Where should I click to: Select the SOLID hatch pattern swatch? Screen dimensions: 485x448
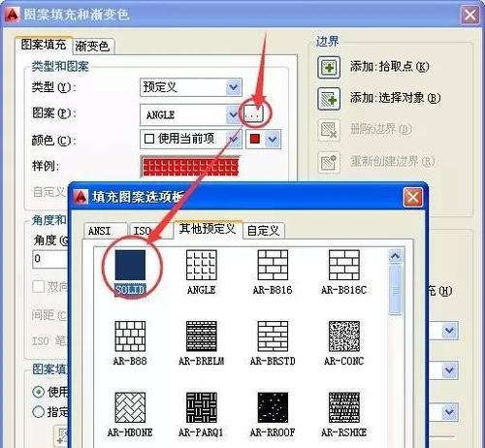point(130,265)
